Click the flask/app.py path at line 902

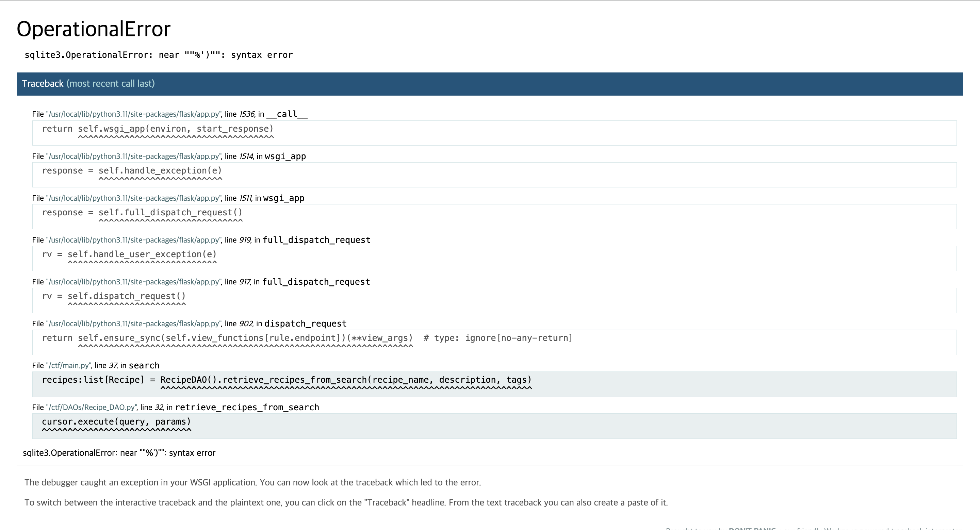tap(133, 324)
